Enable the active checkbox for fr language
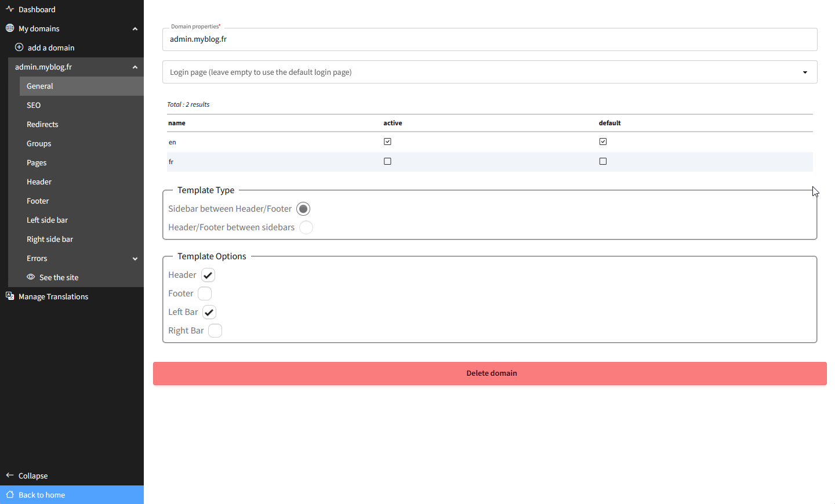 (x=387, y=161)
